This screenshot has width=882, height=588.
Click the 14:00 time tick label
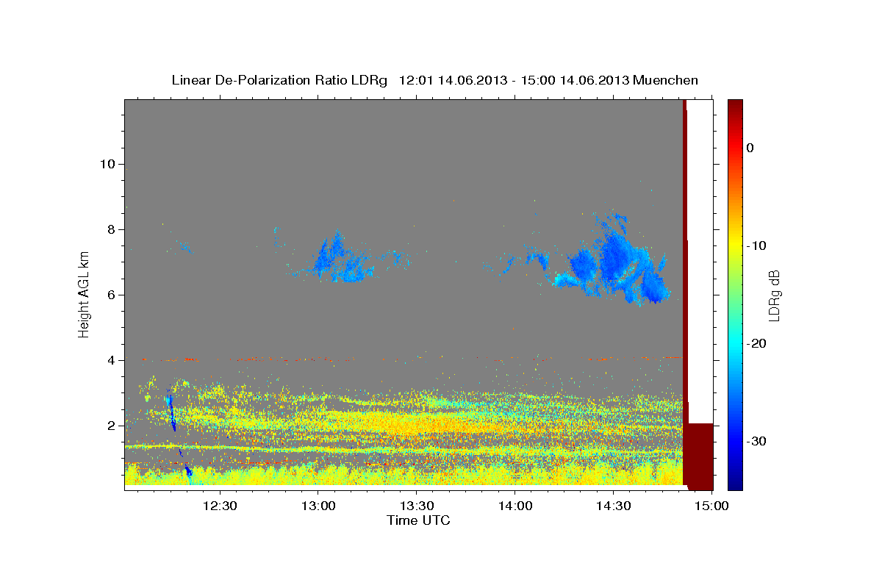[515, 506]
